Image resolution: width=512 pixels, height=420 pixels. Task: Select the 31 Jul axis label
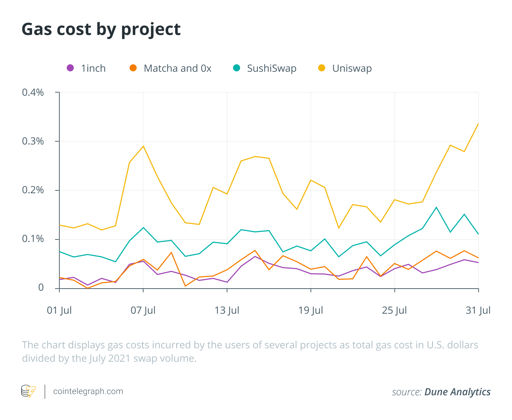pyautogui.click(x=478, y=310)
